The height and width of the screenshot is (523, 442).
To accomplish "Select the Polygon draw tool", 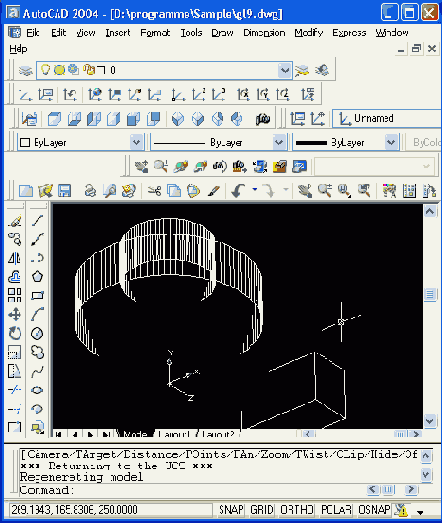I will coord(37,276).
